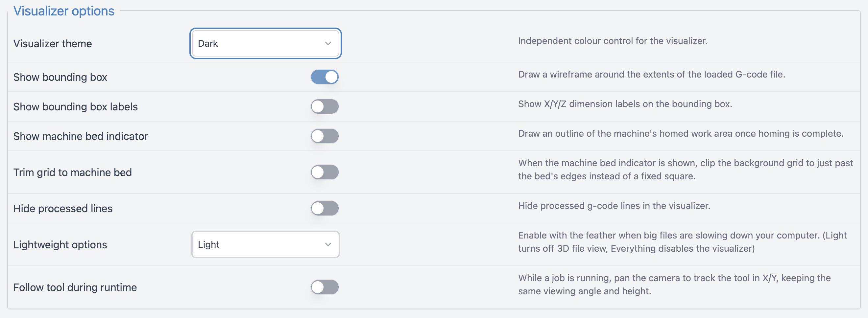868x318 pixels.
Task: Click the Lightweight options label text
Action: [60, 245]
